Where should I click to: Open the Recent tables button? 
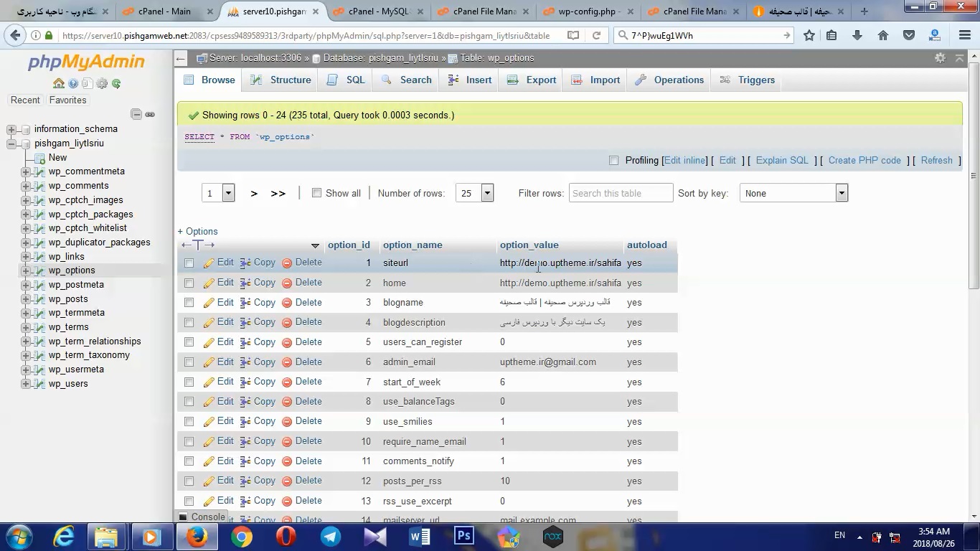25,100
